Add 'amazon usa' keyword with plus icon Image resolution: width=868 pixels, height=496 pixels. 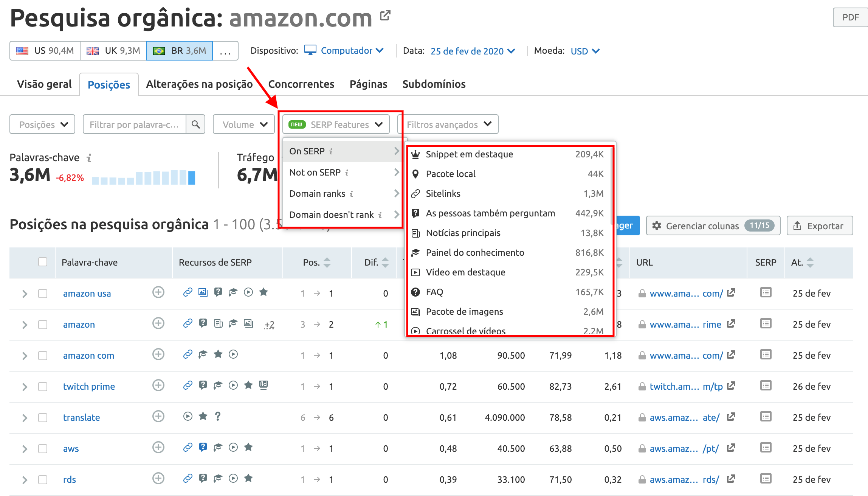point(158,292)
